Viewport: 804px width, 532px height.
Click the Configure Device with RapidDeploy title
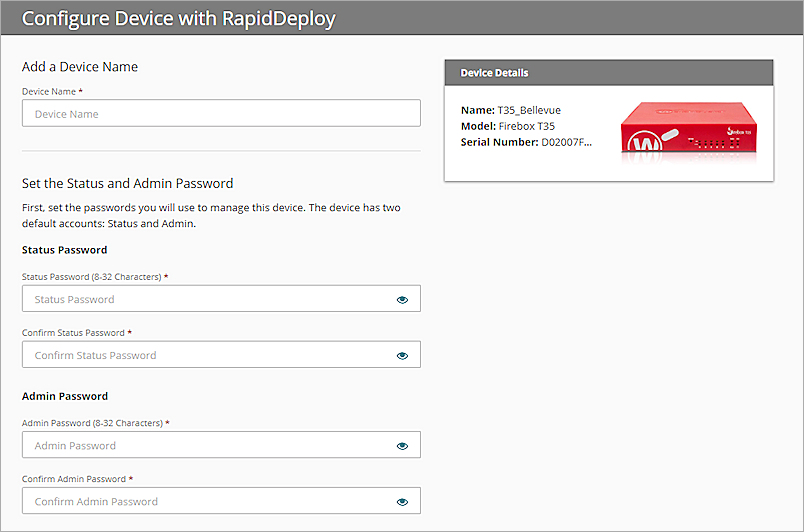coord(179,18)
